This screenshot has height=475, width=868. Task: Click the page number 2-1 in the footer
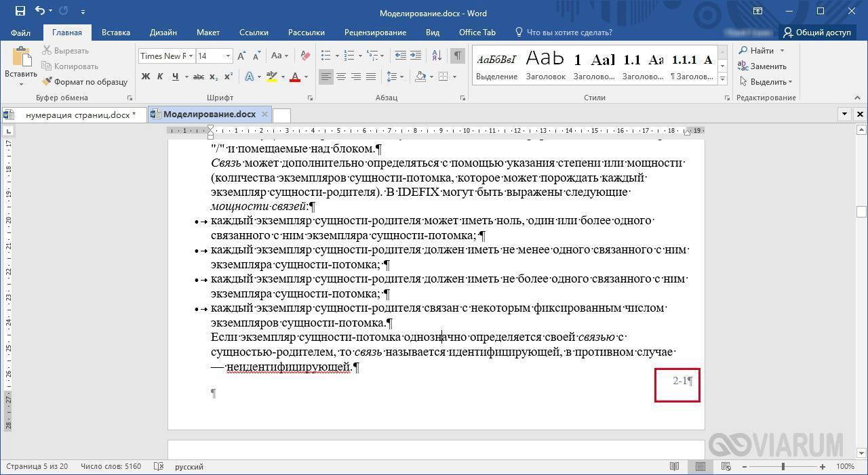click(679, 381)
